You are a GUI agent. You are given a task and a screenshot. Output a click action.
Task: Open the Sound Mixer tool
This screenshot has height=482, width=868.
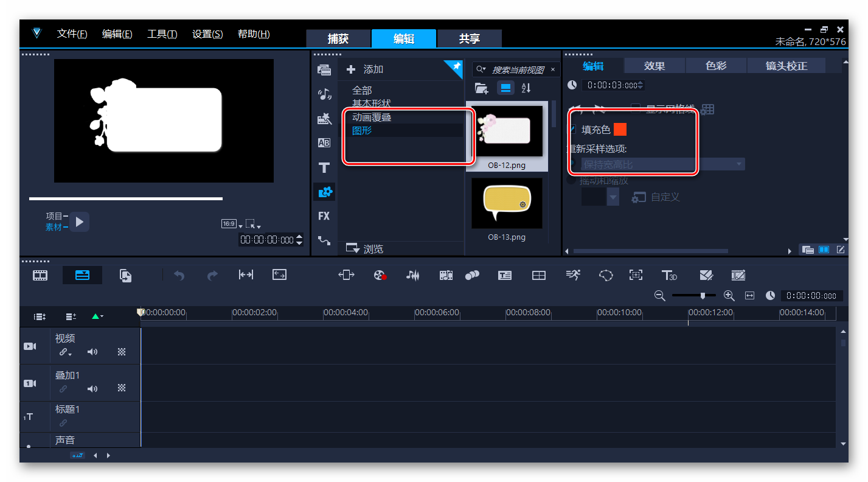(413, 275)
